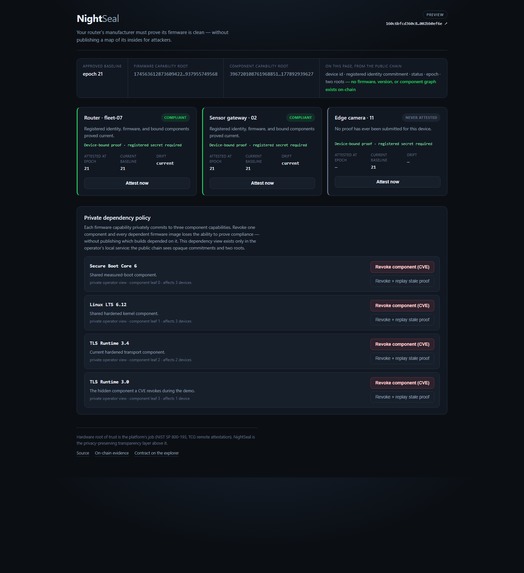Viewport: 524px width, 573px height.
Task: Revoke + replay stale proof for TLS Runtime 3.4
Action: [402, 358]
